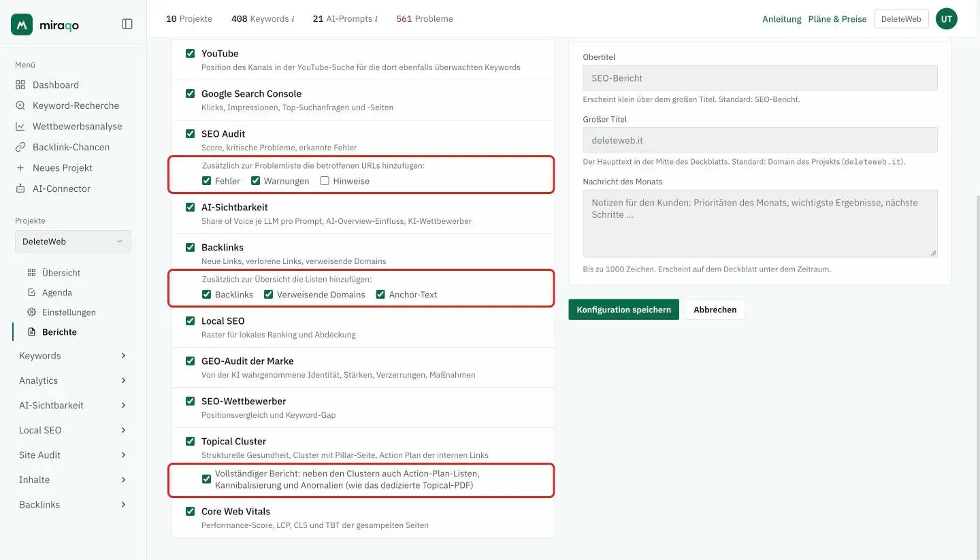
Task: Uncheck the Core Web Vitals checkbox
Action: (x=191, y=511)
